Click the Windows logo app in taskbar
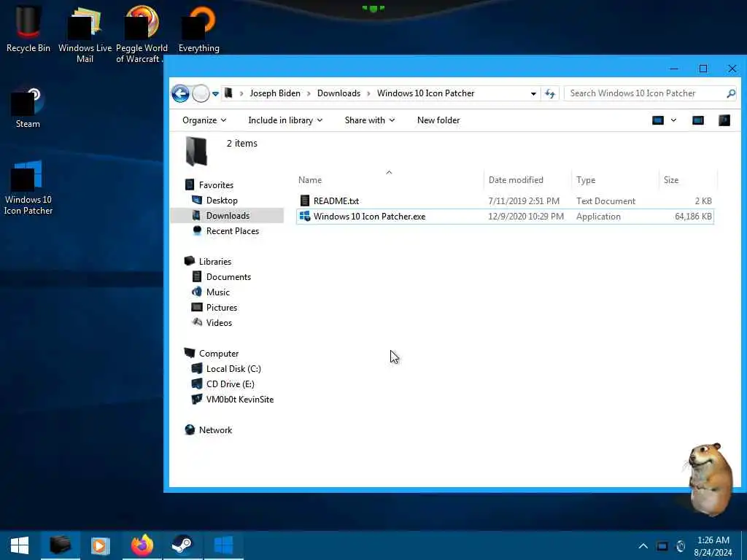Viewport: 747px width, 560px height. coord(223,545)
